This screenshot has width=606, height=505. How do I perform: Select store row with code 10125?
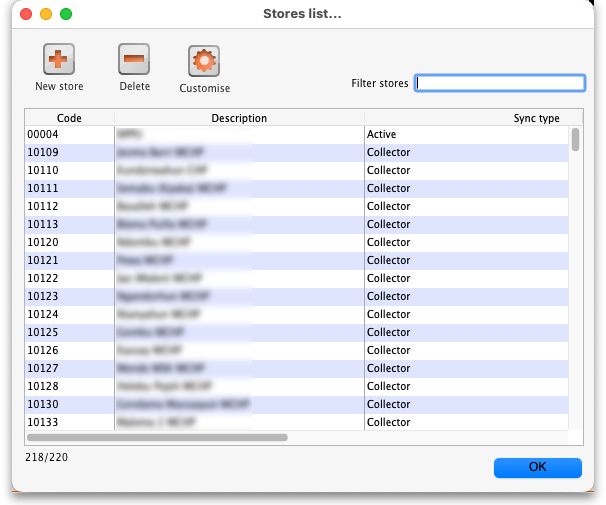pyautogui.click(x=68, y=332)
